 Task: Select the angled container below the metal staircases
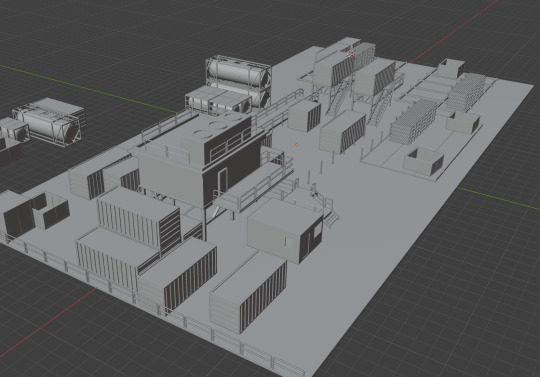click(343, 132)
